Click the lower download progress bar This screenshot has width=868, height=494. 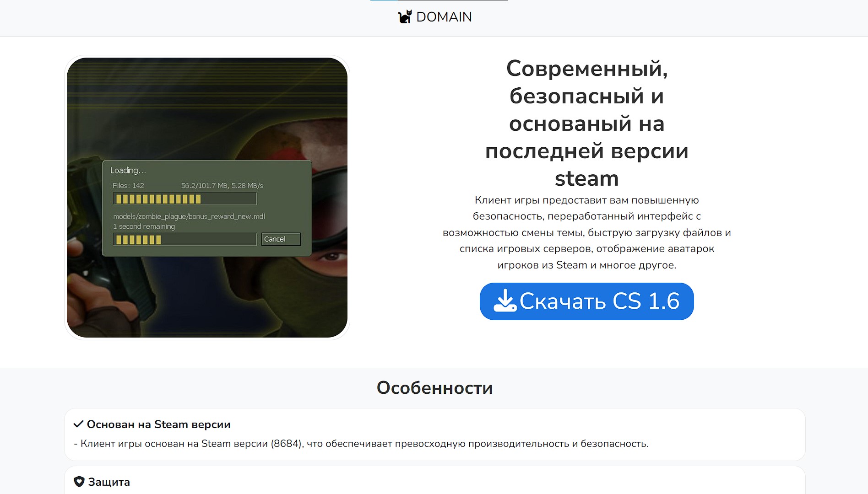185,239
